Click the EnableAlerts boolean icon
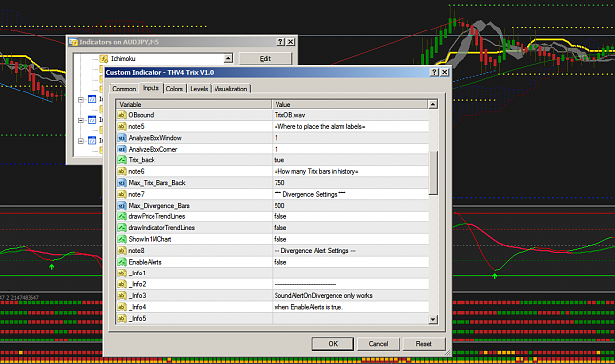This screenshot has width=615, height=364. pos(122,262)
